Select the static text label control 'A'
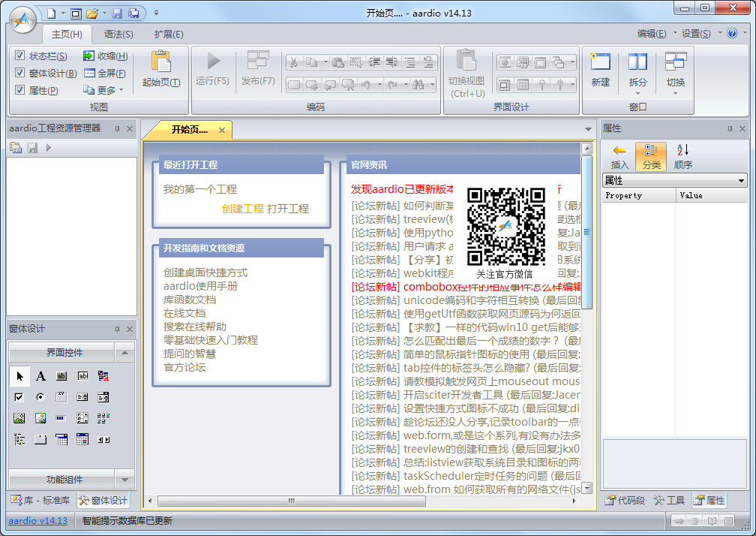This screenshot has height=536, width=756. (x=40, y=376)
